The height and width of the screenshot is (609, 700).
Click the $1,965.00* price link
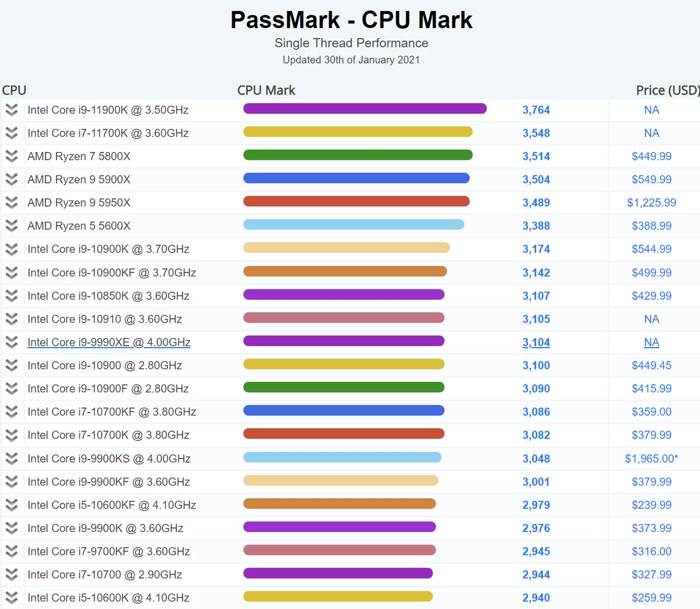click(652, 459)
